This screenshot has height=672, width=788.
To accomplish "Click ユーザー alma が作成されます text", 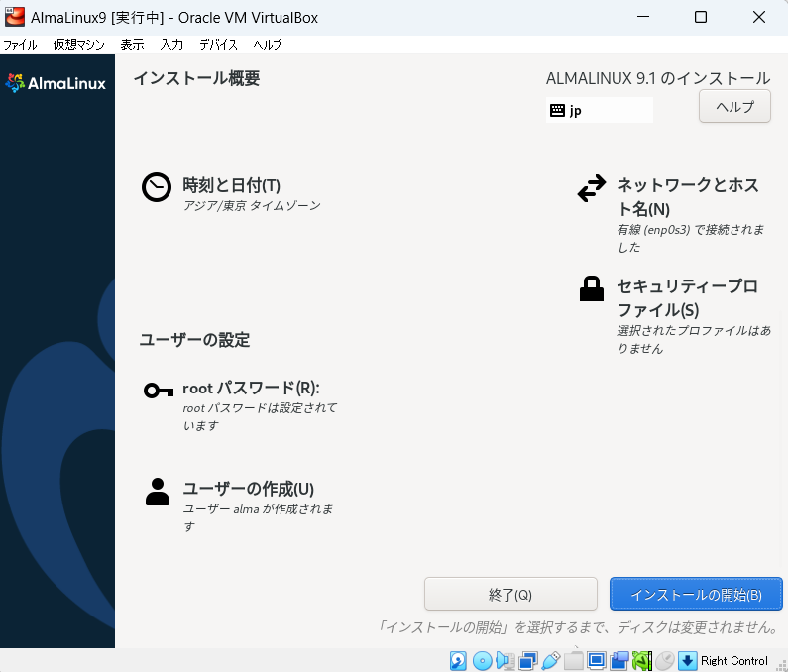I will (x=258, y=517).
